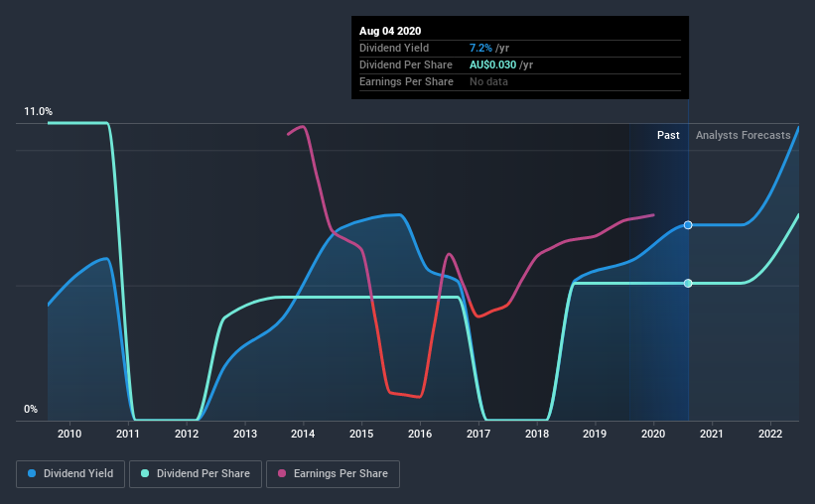Click the 2013 x-axis label
The height and width of the screenshot is (504, 815).
point(245,434)
